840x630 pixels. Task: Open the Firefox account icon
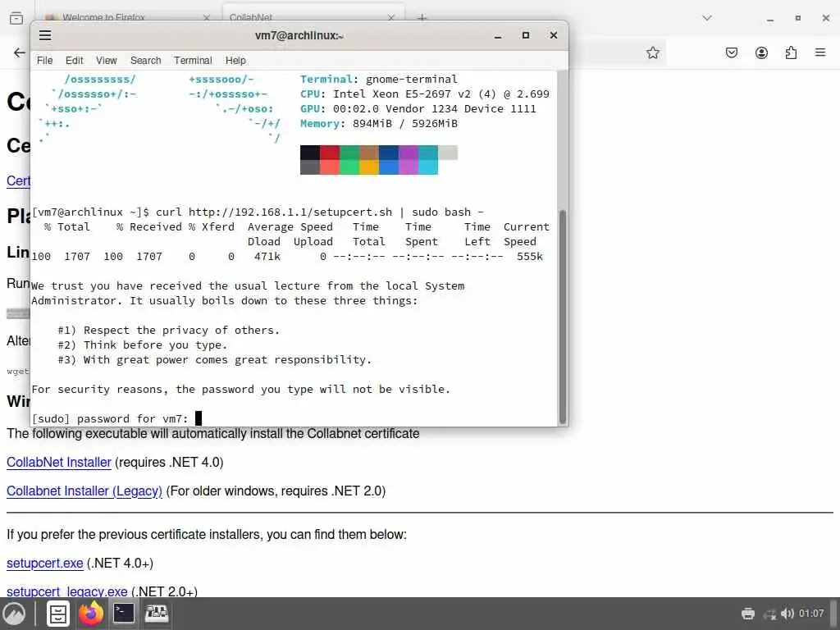click(x=761, y=52)
